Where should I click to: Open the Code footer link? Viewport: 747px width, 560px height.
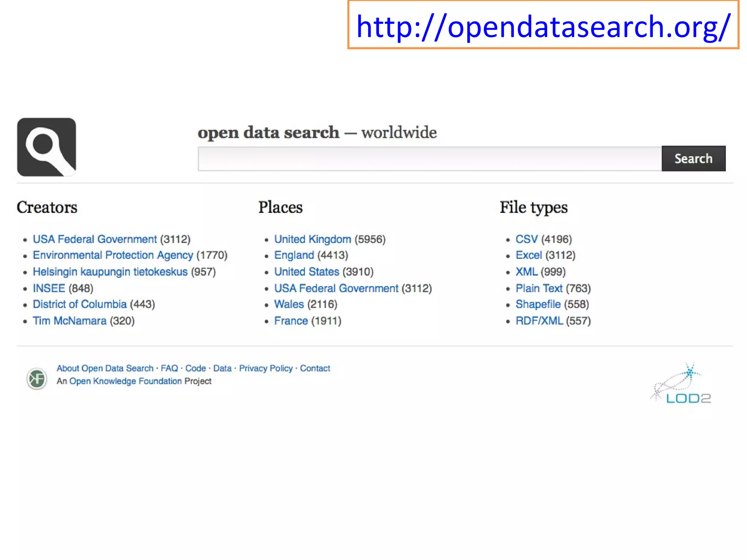tap(196, 368)
